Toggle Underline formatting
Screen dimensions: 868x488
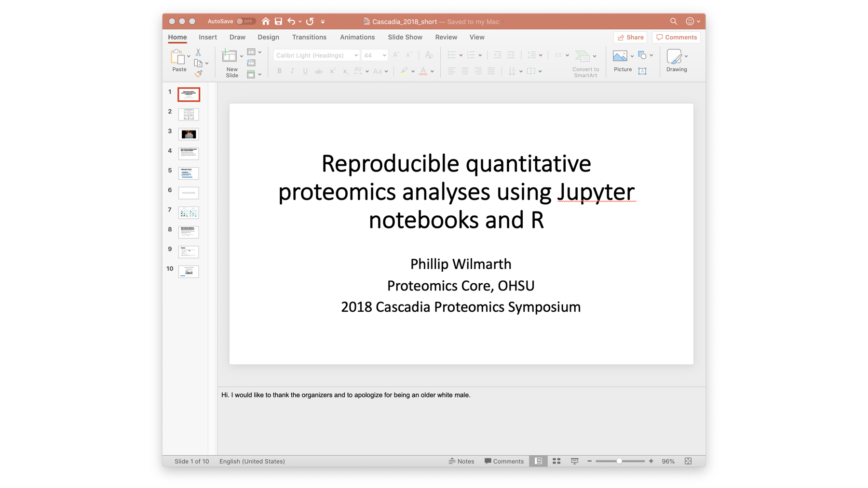[305, 71]
